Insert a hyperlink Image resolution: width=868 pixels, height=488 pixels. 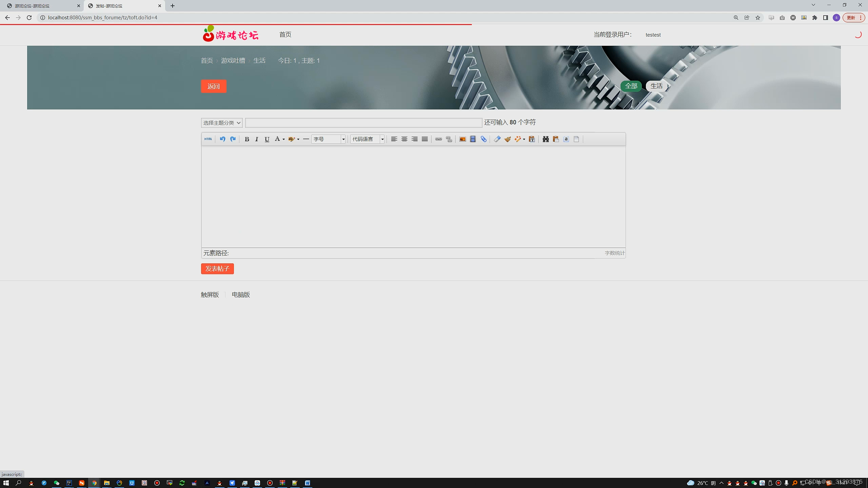(x=438, y=139)
